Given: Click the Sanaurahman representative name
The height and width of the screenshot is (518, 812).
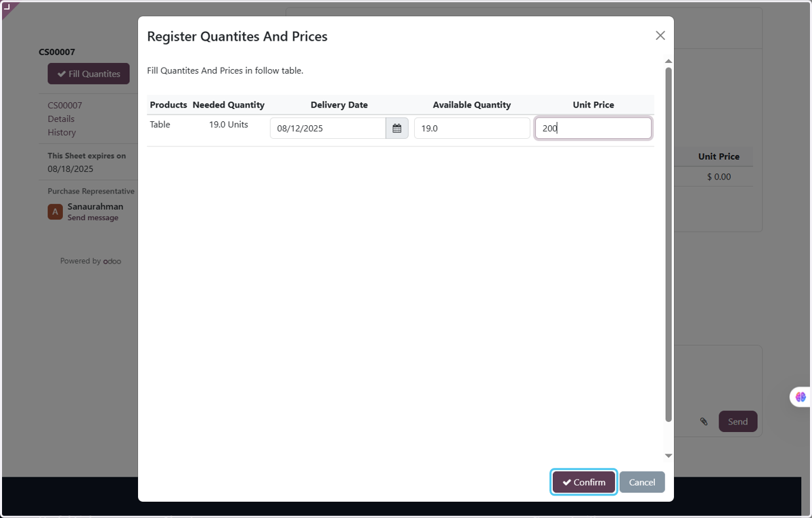Looking at the screenshot, I should click(95, 207).
